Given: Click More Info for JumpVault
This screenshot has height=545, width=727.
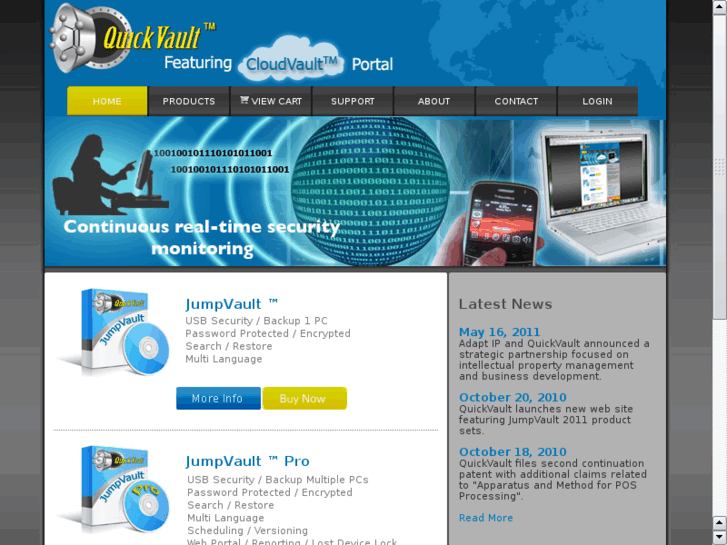Looking at the screenshot, I should click(218, 398).
